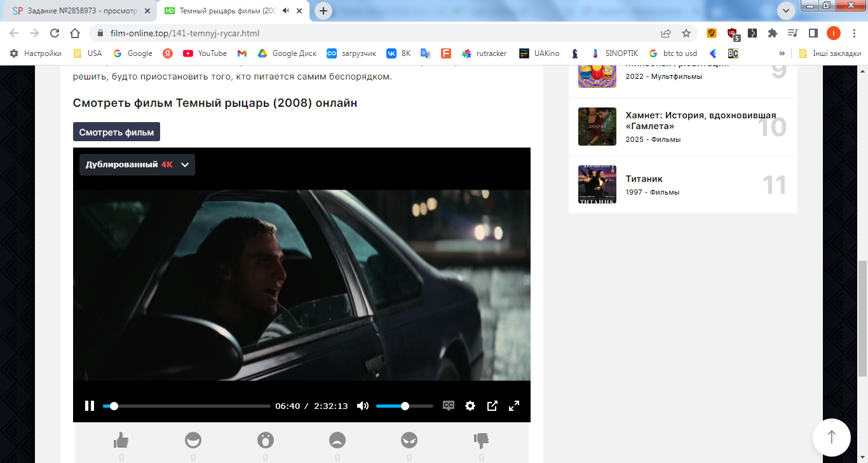The image size is (868, 463).
Task: Open the Інші закладки folder
Action: [x=830, y=53]
